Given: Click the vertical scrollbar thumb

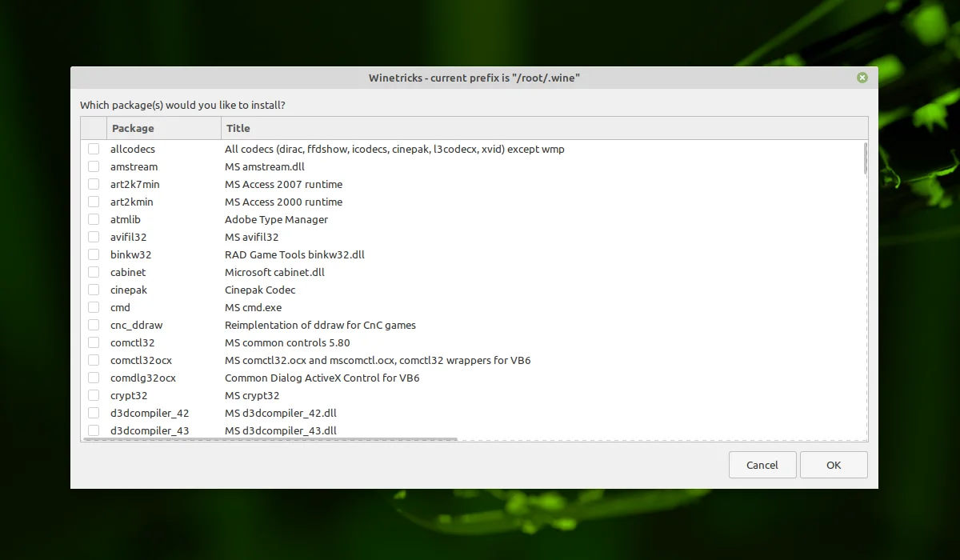Looking at the screenshot, I should [865, 158].
